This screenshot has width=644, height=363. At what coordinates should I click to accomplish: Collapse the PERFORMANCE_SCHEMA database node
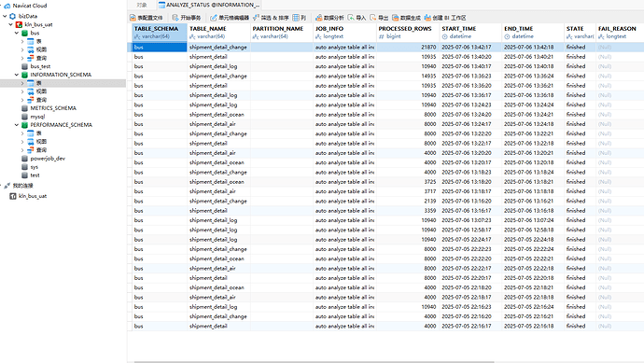(x=17, y=125)
